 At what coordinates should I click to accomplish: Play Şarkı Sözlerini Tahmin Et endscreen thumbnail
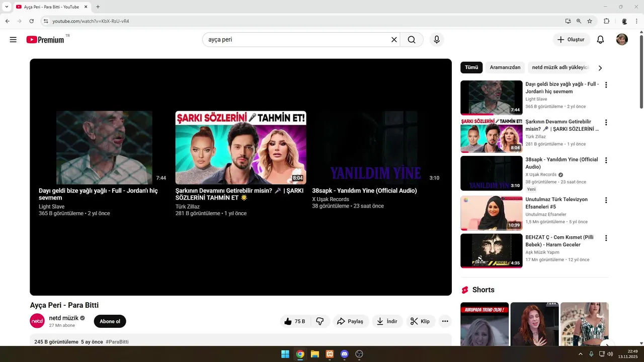point(240,147)
